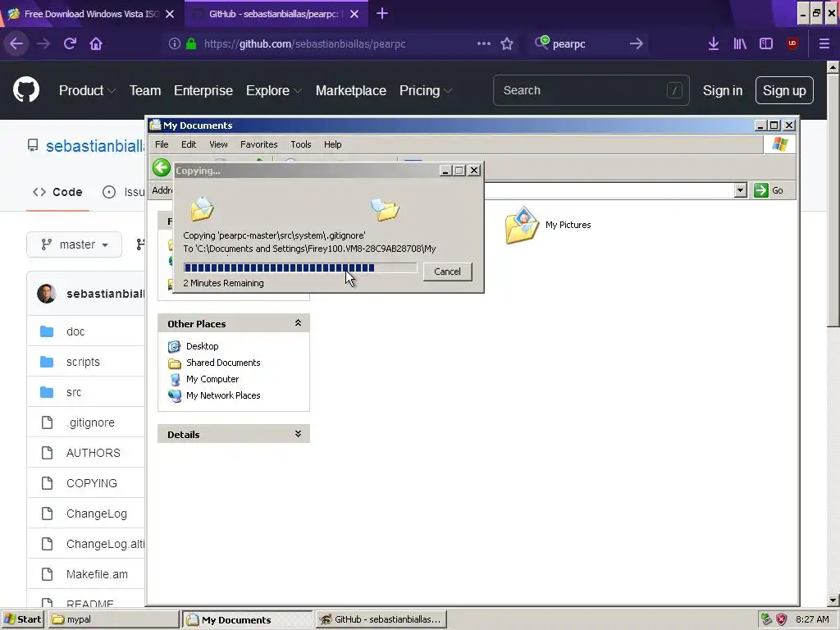Show site info via padlock icon
Screen dimensions: 840x630
[x=191, y=44]
